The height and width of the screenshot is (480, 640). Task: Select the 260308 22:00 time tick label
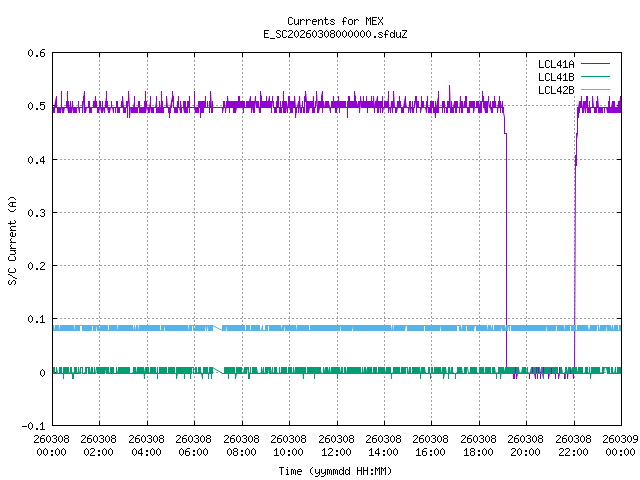(x=573, y=444)
